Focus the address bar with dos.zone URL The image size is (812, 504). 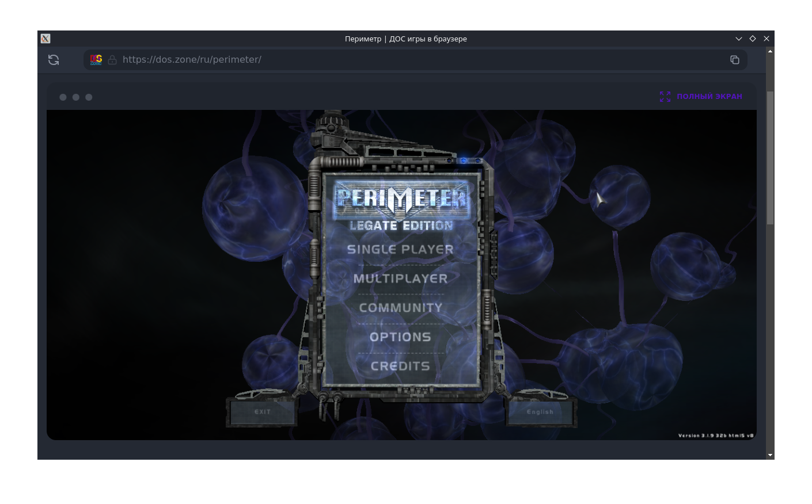(416, 60)
